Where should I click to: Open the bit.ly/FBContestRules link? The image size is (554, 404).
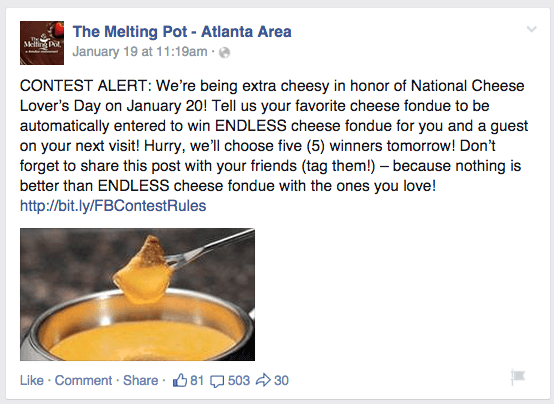pyautogui.click(x=113, y=206)
